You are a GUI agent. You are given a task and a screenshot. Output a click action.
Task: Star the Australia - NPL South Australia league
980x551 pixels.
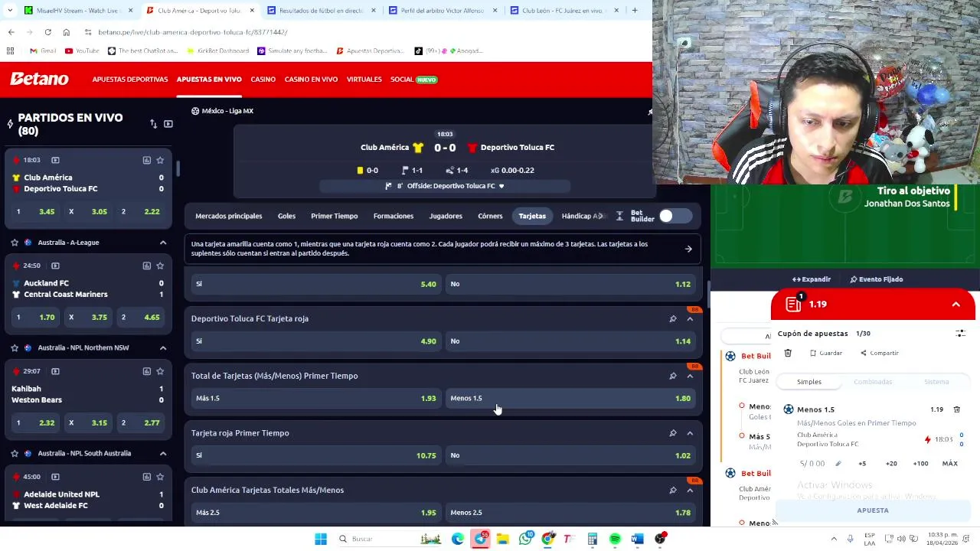pos(15,454)
